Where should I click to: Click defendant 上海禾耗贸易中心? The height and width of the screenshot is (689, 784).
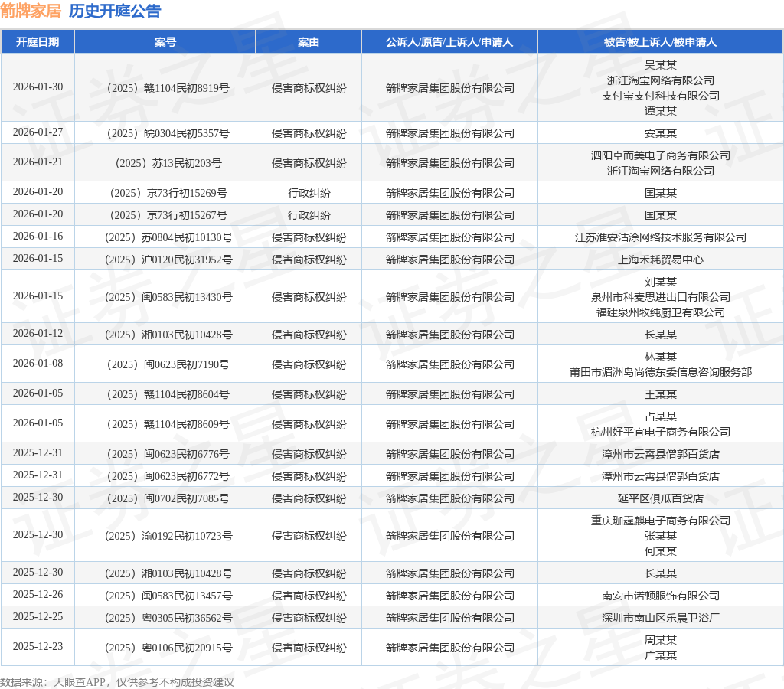(x=661, y=260)
